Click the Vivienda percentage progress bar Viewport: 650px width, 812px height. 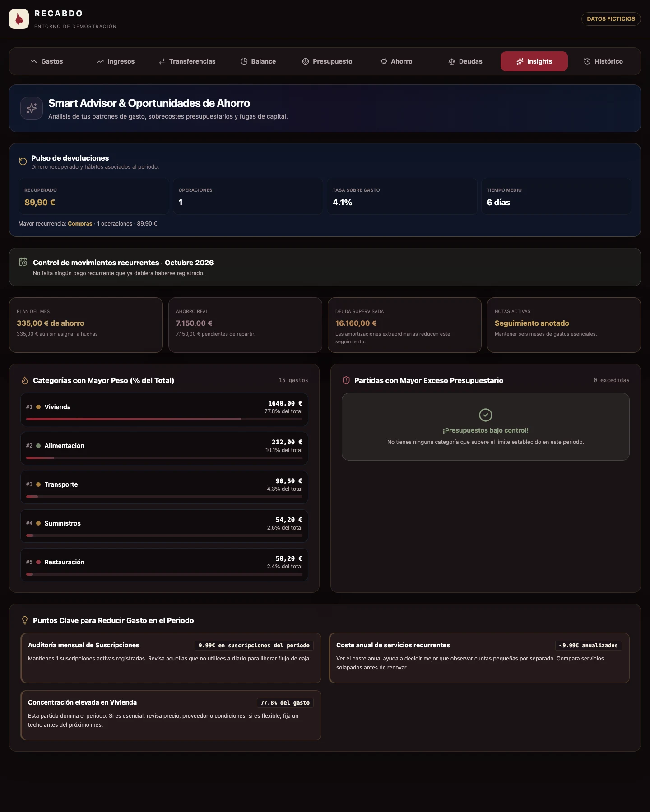[x=164, y=419]
